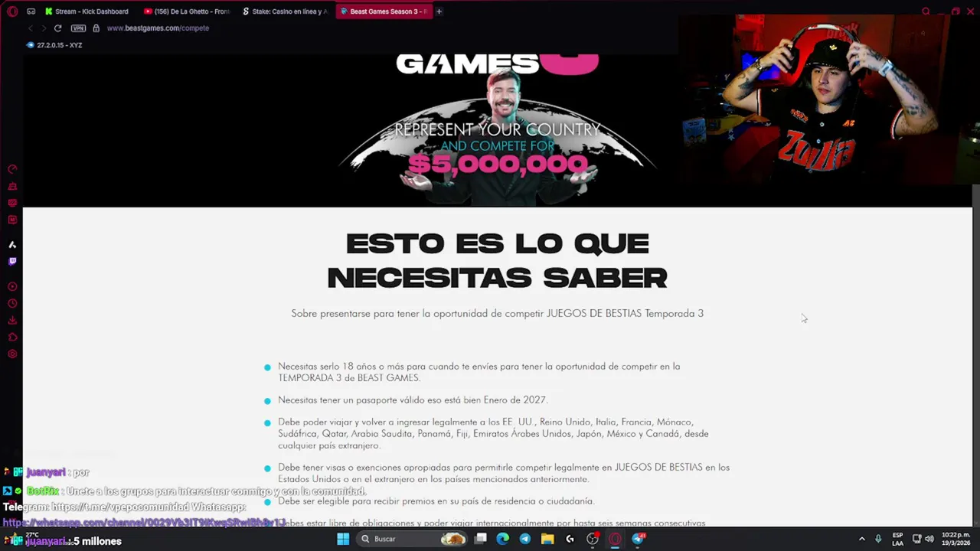Open the Player sidebar icon
Viewport: 980px width, 551px height.
click(x=12, y=287)
